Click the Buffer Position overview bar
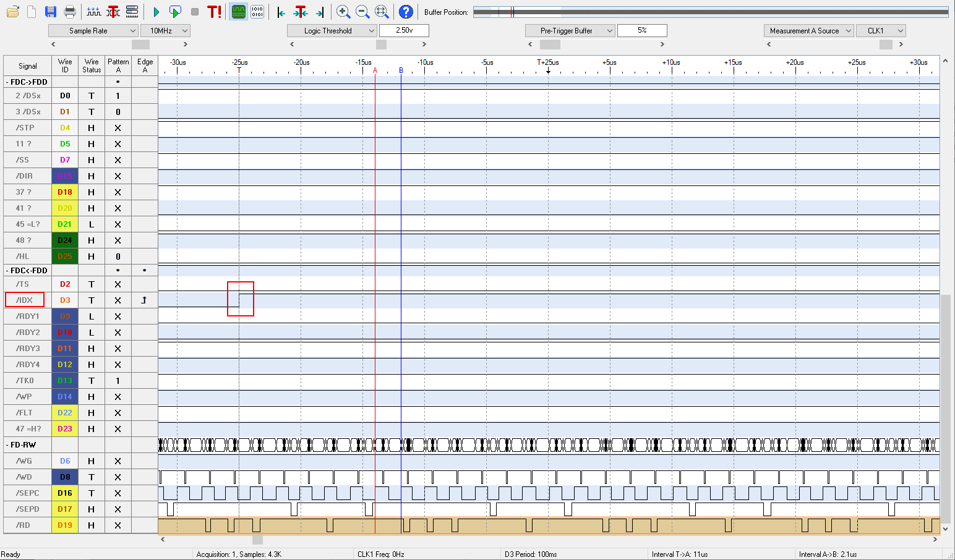 711,12
